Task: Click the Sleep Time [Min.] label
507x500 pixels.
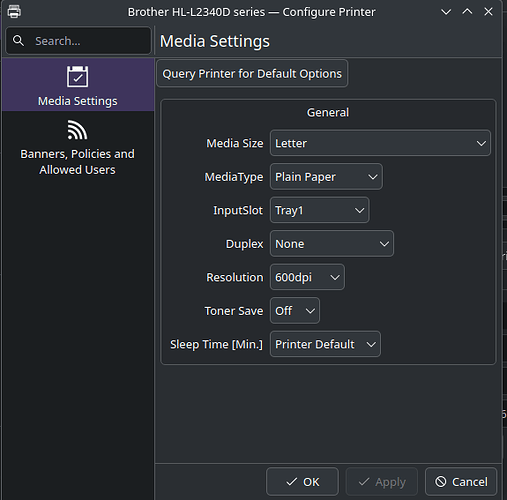Action: click(216, 344)
